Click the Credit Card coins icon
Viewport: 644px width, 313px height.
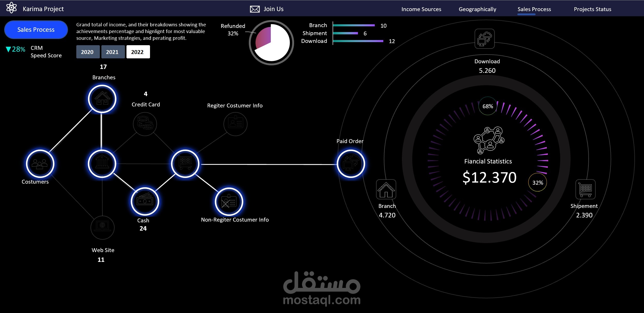pyautogui.click(x=145, y=124)
